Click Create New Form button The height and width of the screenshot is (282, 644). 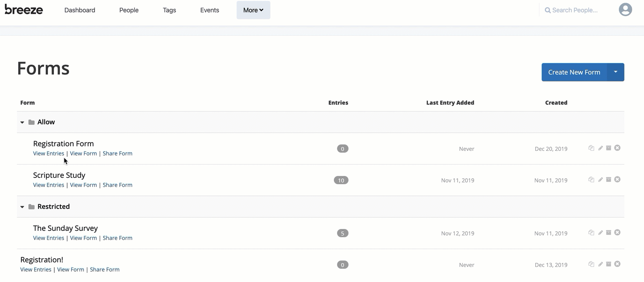574,72
